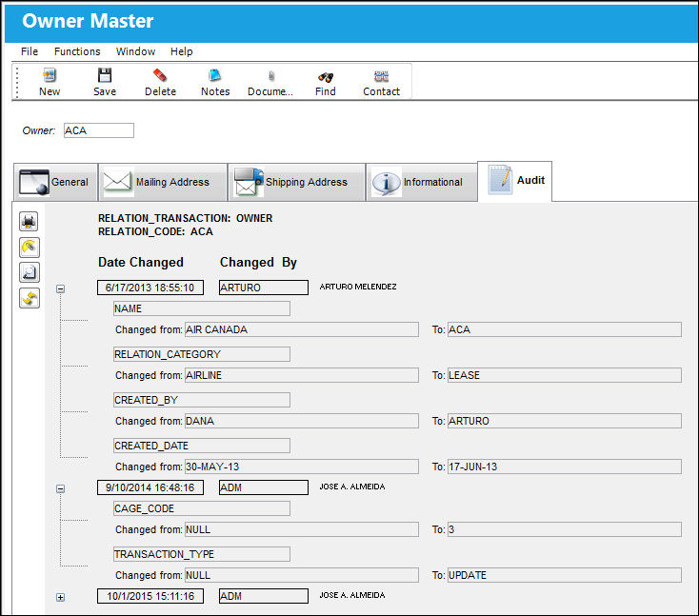699x616 pixels.
Task: Click the Audit notepad pencil icon
Action: [x=499, y=180]
